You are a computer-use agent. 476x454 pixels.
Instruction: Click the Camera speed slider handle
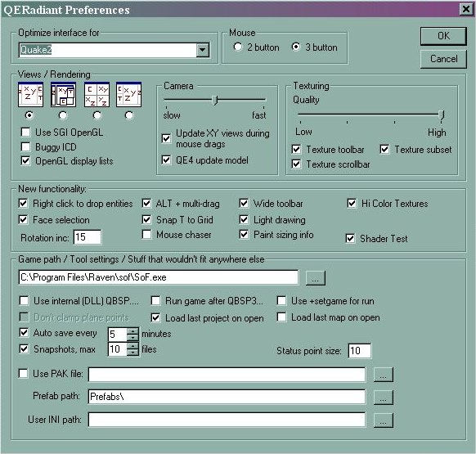coord(215,100)
